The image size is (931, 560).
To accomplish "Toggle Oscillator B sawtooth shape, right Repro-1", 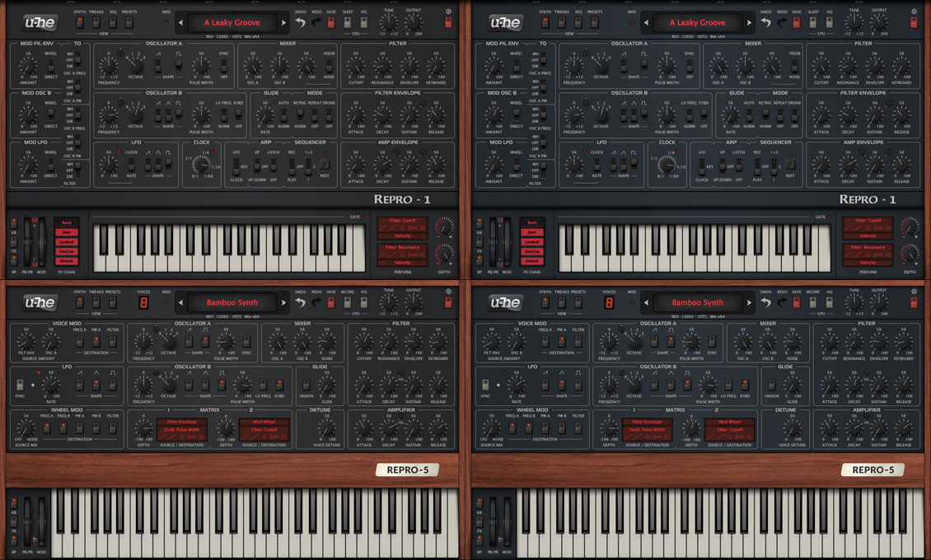I will point(624,114).
